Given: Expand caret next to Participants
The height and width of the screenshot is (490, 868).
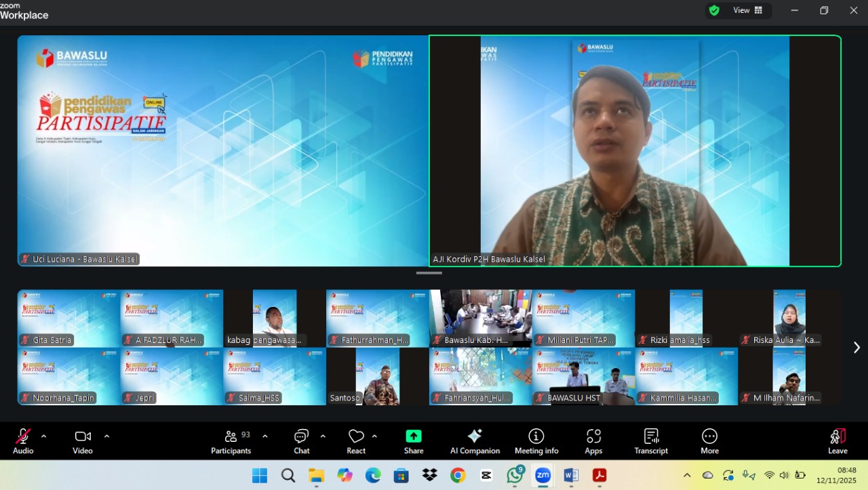Looking at the screenshot, I should click(265, 436).
